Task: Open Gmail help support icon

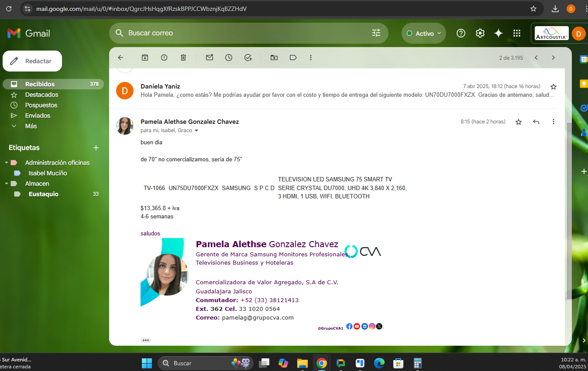Action: 461,33
